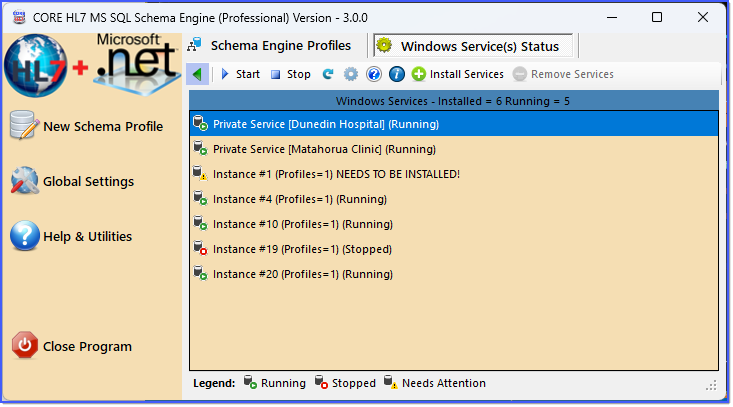Click the tools icon beside Global Settings

tap(25, 180)
